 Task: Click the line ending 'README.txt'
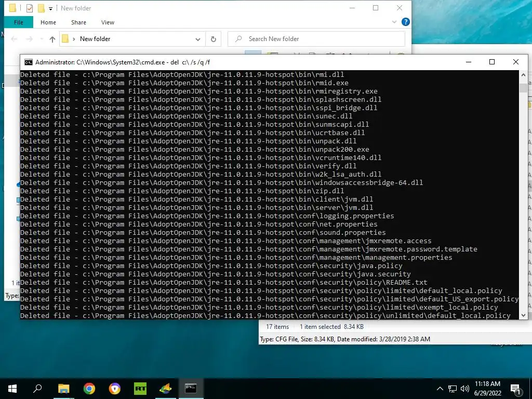[x=223, y=282]
